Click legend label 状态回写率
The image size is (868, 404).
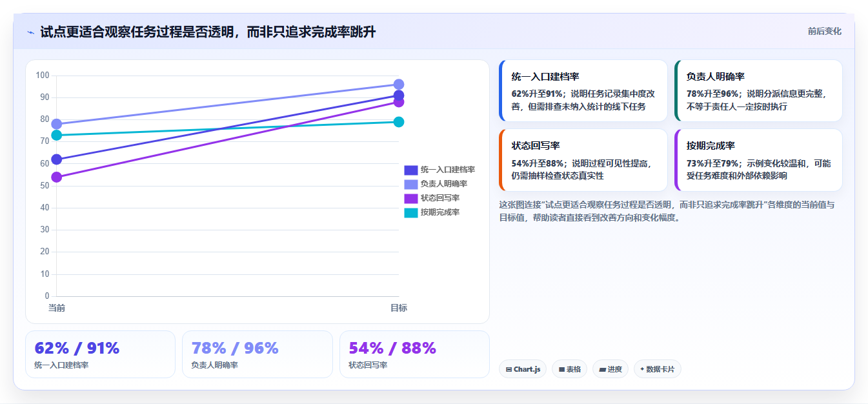tap(440, 198)
